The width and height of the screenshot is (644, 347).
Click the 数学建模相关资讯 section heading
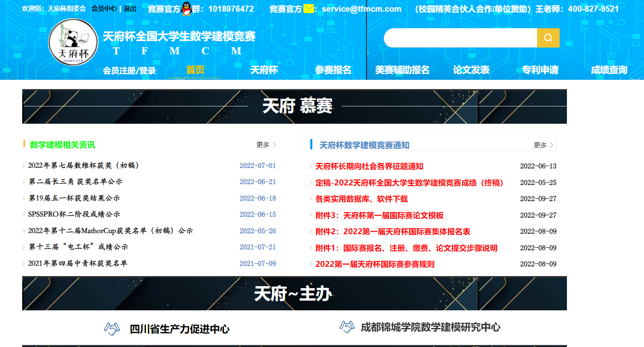tap(63, 145)
